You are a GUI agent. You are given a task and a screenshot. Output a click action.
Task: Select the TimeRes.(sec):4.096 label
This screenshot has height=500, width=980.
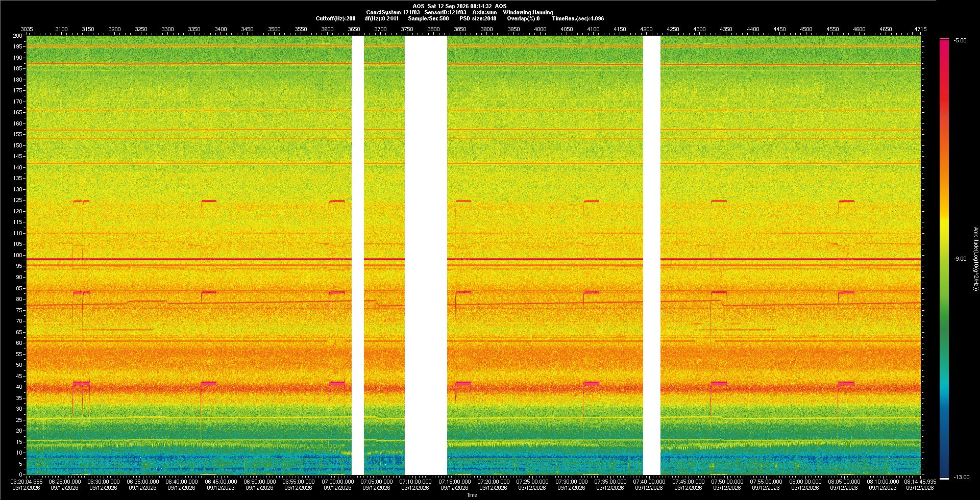pyautogui.click(x=578, y=18)
